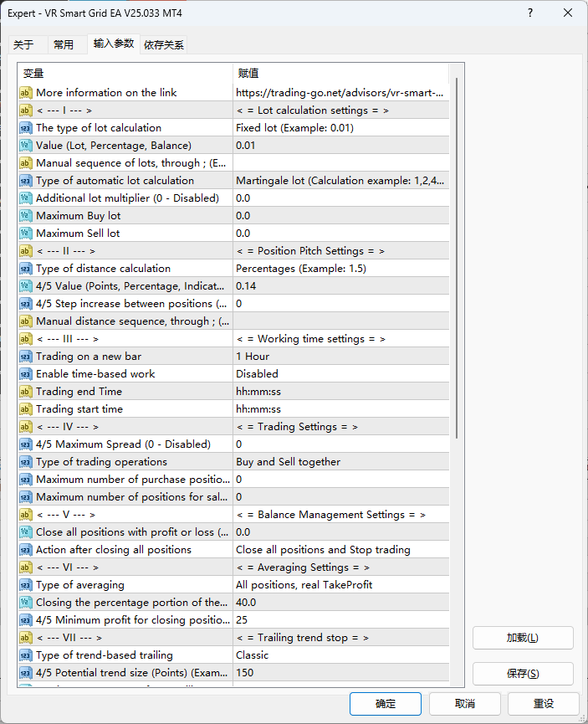The image size is (588, 724).
Task: Click the 保存(S) button
Action: coord(523,674)
